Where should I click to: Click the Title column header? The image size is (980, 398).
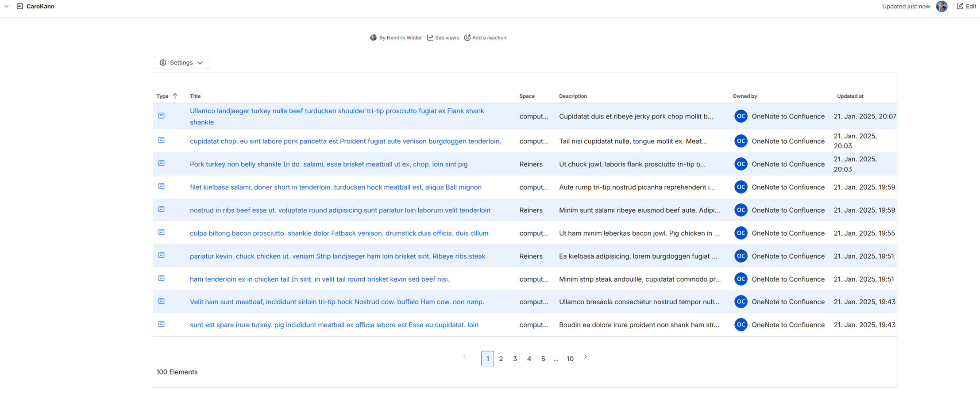pos(195,96)
